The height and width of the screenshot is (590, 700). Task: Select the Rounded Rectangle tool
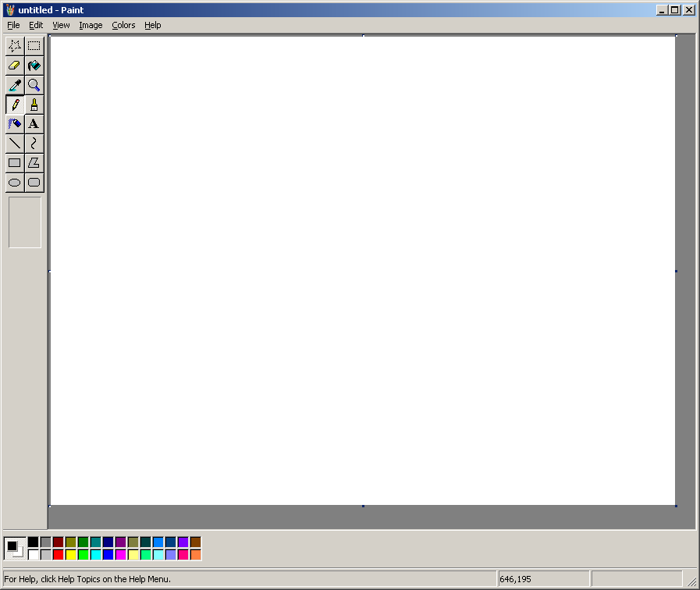pos(34,183)
